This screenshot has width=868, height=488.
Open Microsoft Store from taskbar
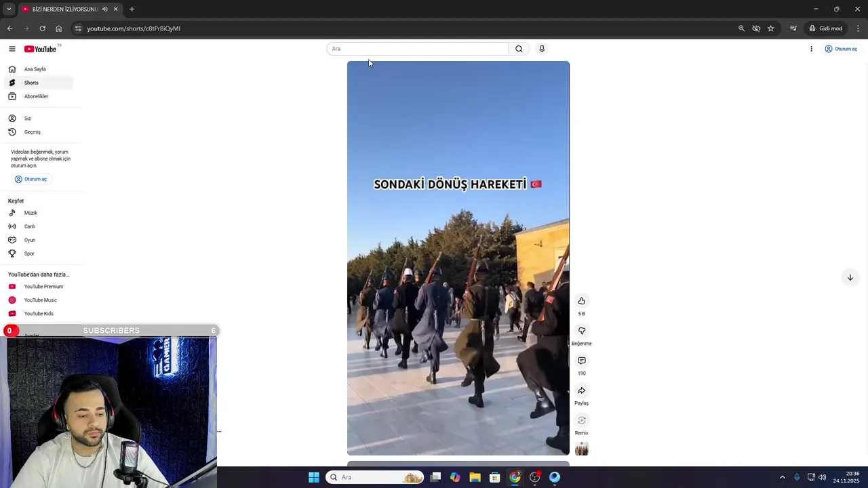tap(495, 477)
